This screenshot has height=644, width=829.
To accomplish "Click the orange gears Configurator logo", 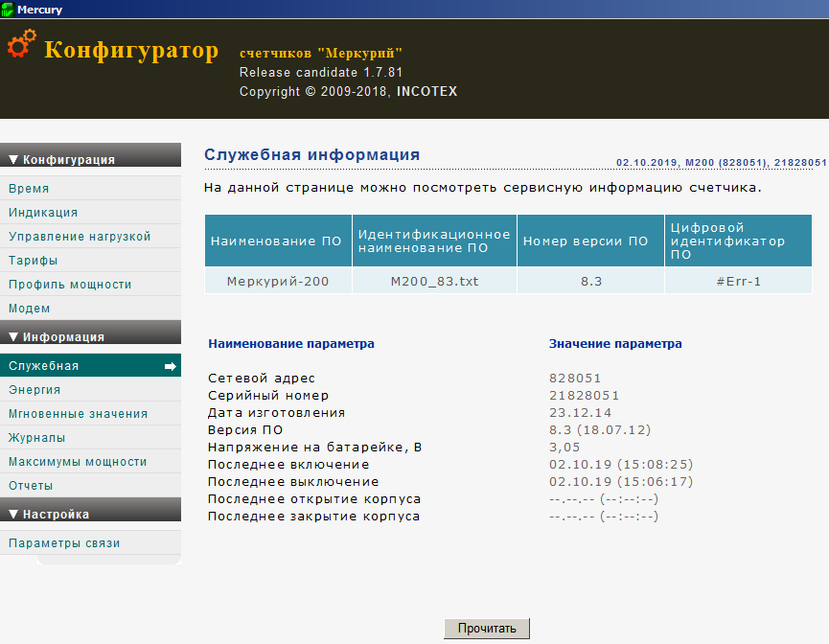I will [x=22, y=43].
